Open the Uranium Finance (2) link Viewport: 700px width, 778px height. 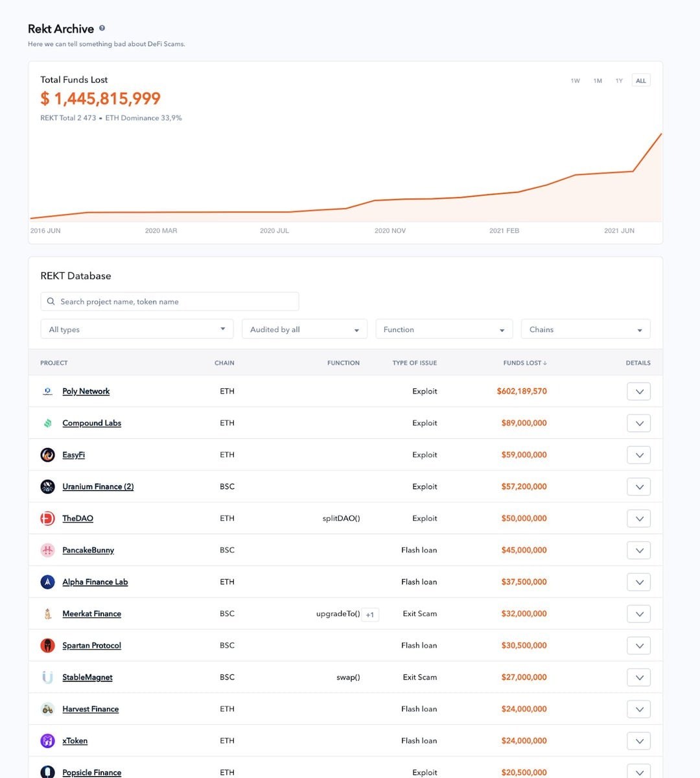pos(98,486)
